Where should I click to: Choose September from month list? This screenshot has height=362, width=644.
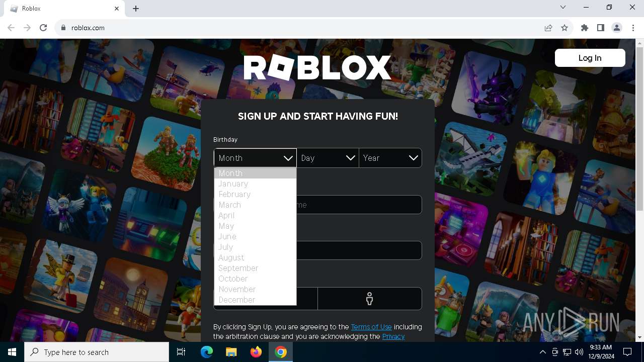point(255,268)
